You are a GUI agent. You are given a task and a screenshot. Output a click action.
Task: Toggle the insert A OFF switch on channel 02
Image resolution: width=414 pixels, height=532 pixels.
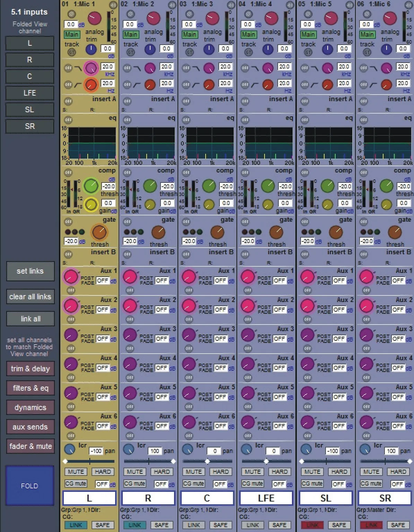[127, 101]
